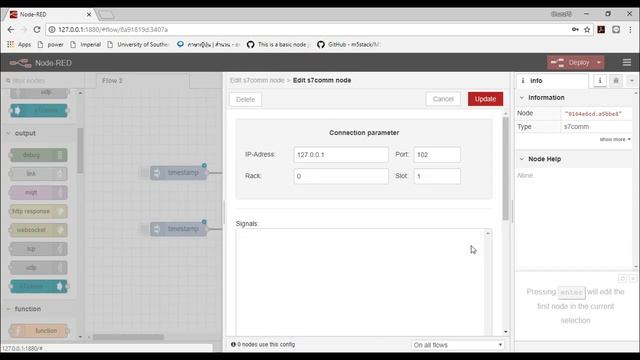Image resolution: width=640 pixels, height=360 pixels.
Task: Open the 'GitHub - m5stack' bookmark
Action: pyautogui.click(x=349, y=44)
